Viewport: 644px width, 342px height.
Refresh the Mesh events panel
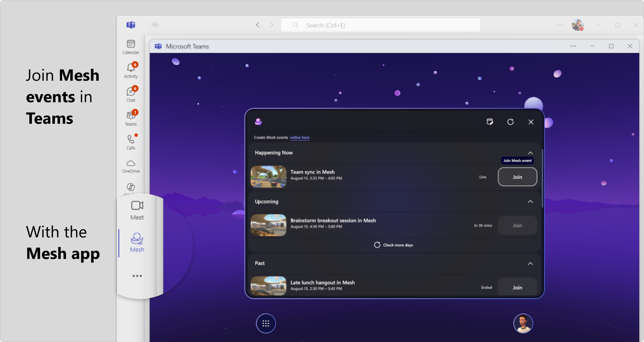pyautogui.click(x=510, y=122)
